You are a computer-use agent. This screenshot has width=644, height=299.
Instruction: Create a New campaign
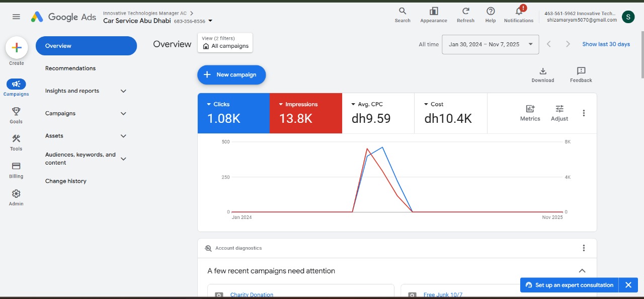point(231,74)
